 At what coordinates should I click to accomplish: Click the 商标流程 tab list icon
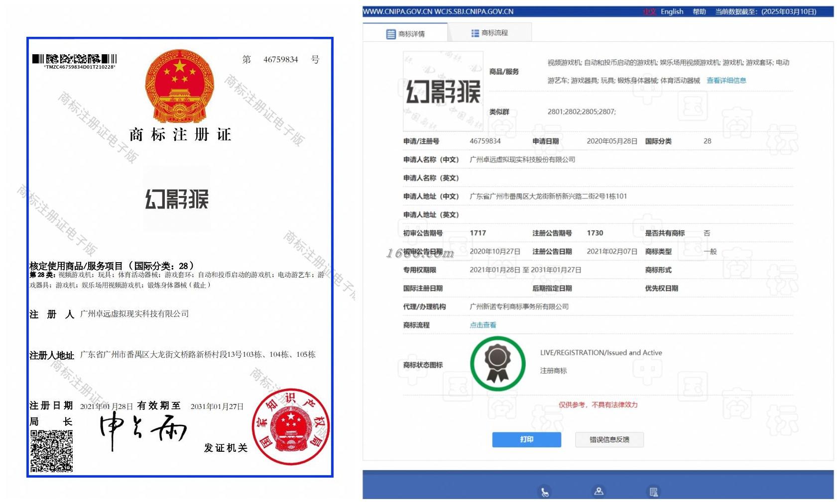475,33
